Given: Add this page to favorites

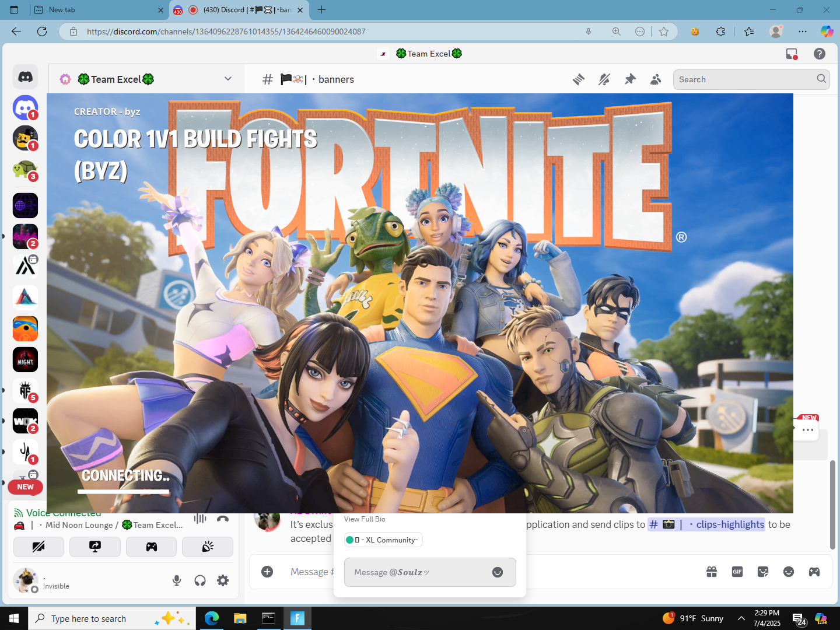Looking at the screenshot, I should pos(664,32).
